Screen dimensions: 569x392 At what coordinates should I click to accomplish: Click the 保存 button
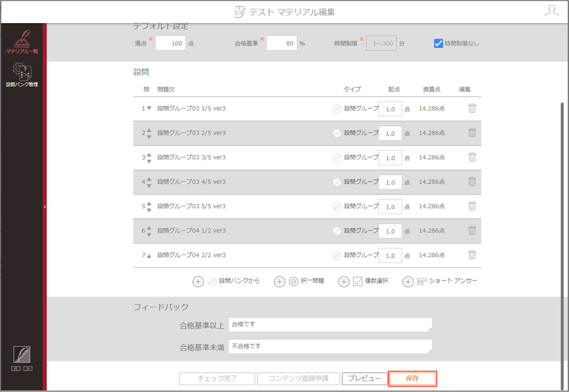pos(412,379)
